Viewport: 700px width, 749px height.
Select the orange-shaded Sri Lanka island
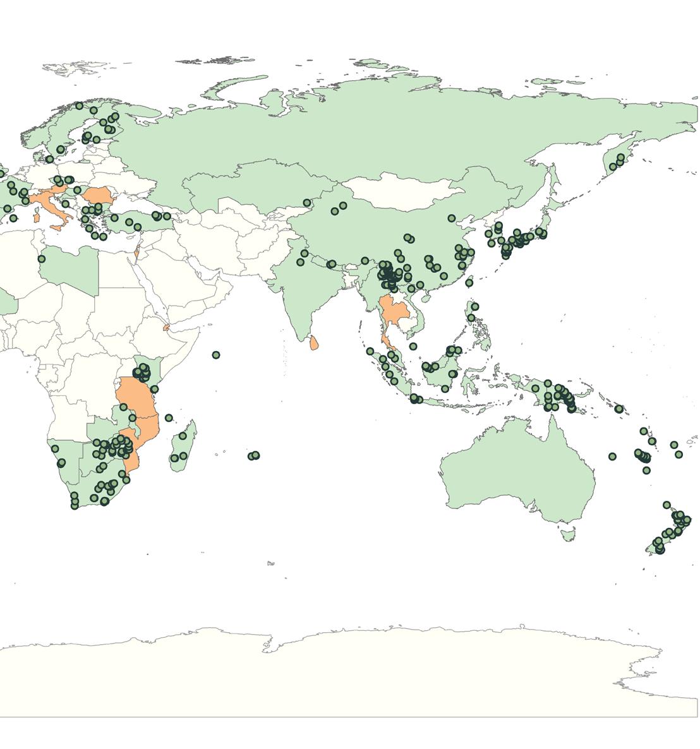tap(314, 342)
